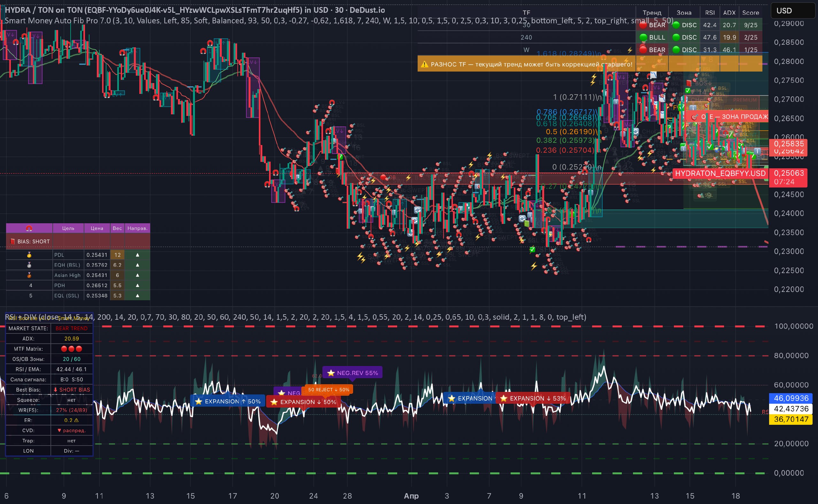Click the red BEAR circle in the 30 timeframe row
The height and width of the screenshot is (504, 818).
coord(643,25)
